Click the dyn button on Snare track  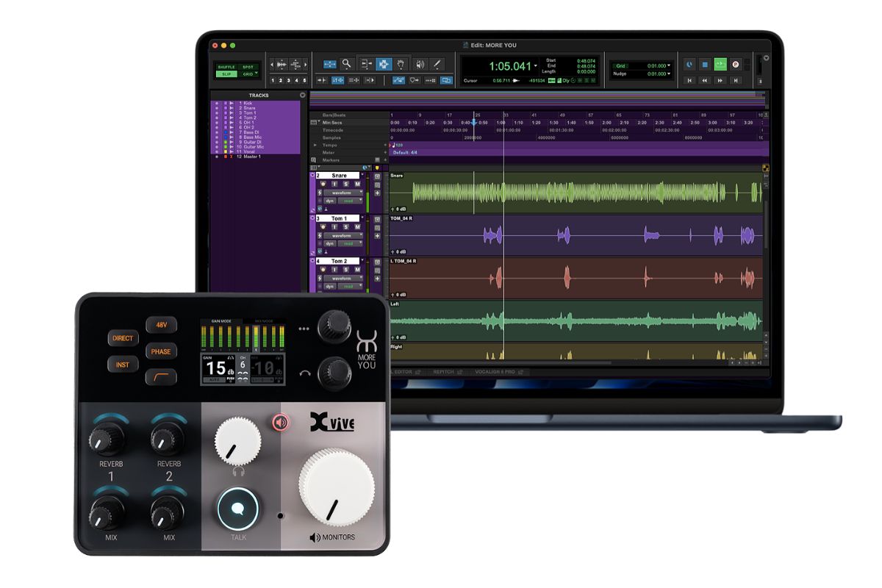click(331, 201)
